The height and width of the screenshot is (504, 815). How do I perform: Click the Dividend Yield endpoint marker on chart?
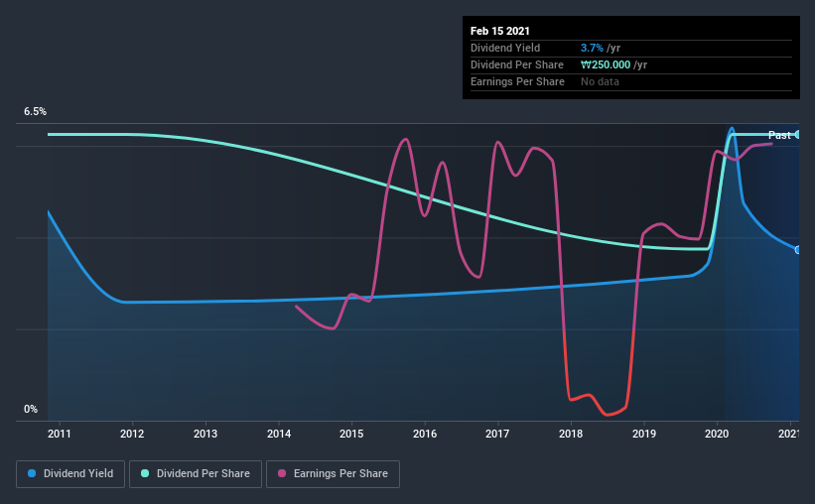click(x=797, y=250)
